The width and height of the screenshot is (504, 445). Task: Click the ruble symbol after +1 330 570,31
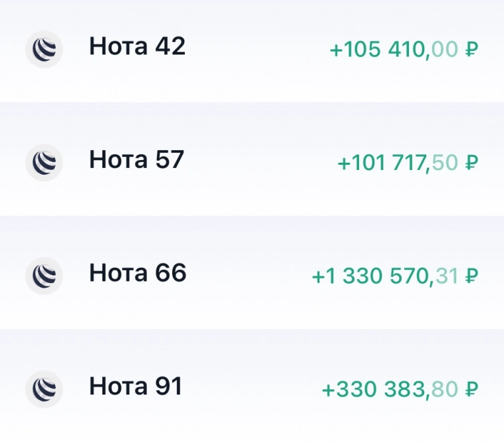[471, 276]
